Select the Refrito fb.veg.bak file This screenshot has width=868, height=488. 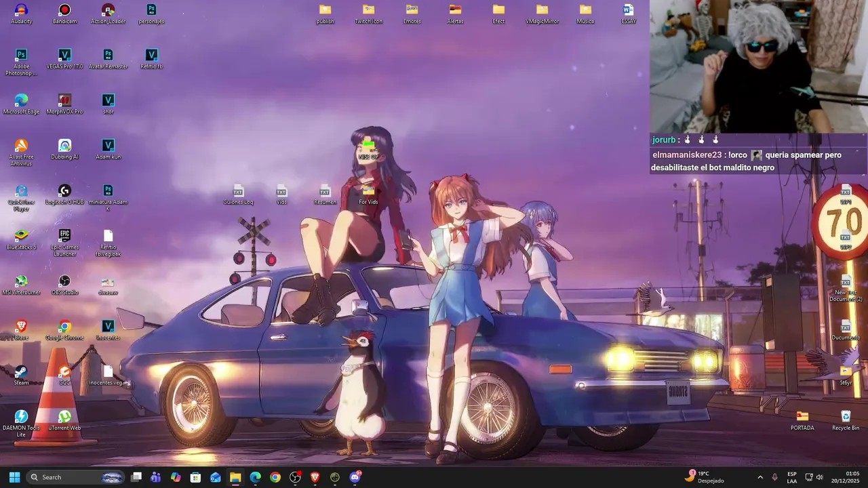point(108,243)
